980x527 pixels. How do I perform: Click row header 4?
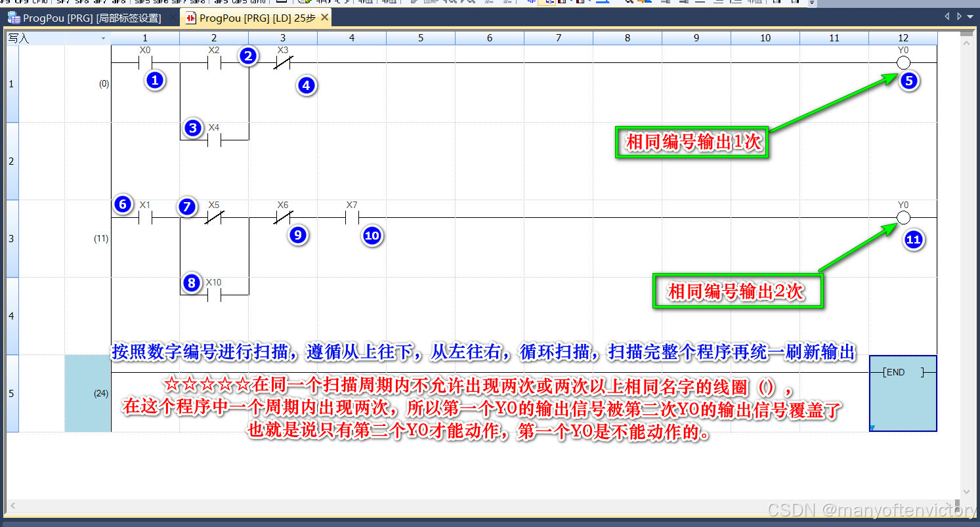[x=12, y=316]
